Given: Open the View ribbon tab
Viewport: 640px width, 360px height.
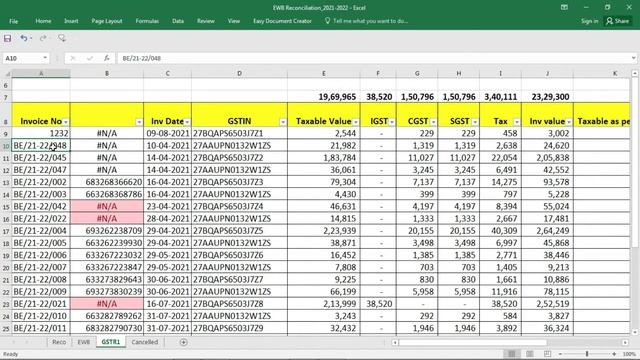Looking at the screenshot, I should pos(234,21).
